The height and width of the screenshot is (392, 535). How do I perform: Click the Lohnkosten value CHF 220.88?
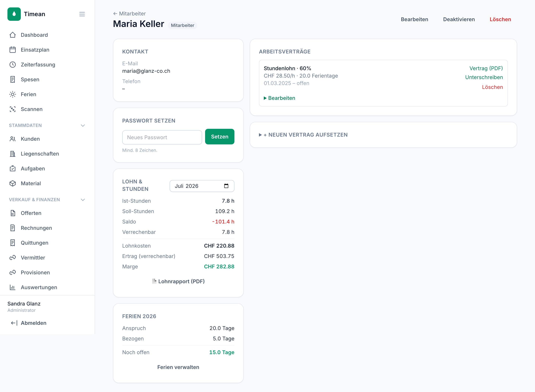tap(219, 246)
